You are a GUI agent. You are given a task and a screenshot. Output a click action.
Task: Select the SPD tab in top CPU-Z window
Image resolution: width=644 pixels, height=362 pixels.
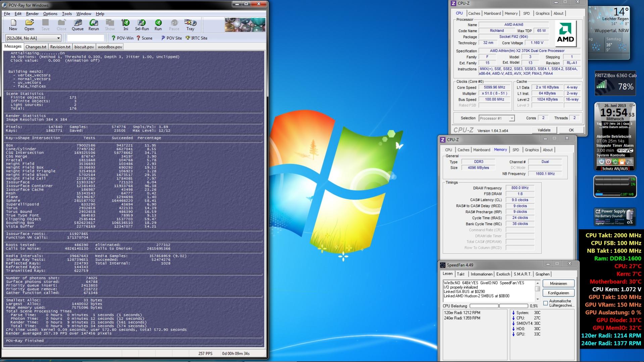tap(527, 13)
